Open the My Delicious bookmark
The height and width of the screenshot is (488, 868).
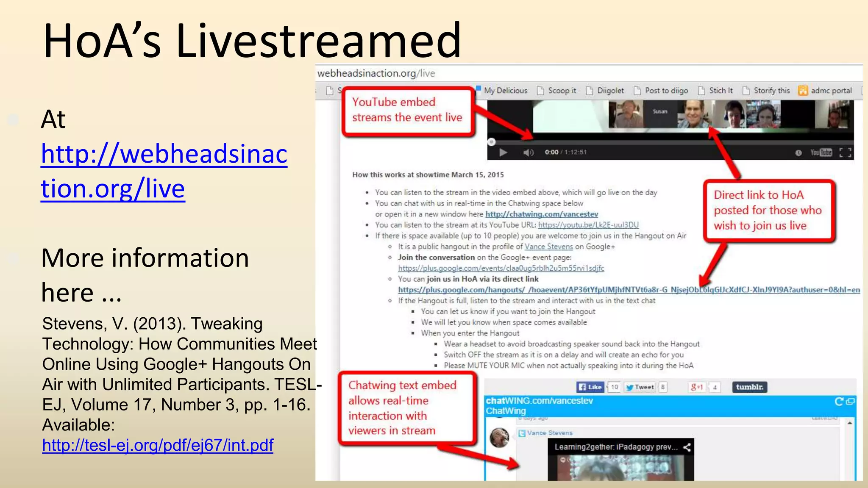[501, 90]
